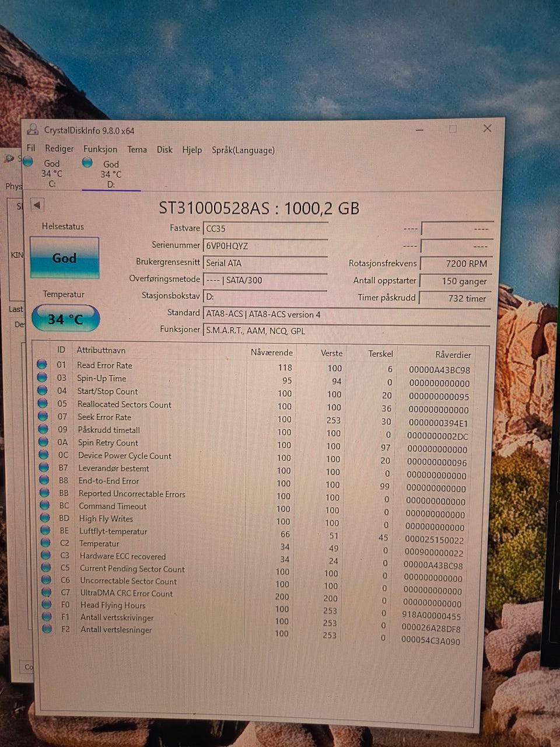The image size is (560, 747).
Task: Click the status orb for Device Power Cycle Count
Action: [44, 454]
